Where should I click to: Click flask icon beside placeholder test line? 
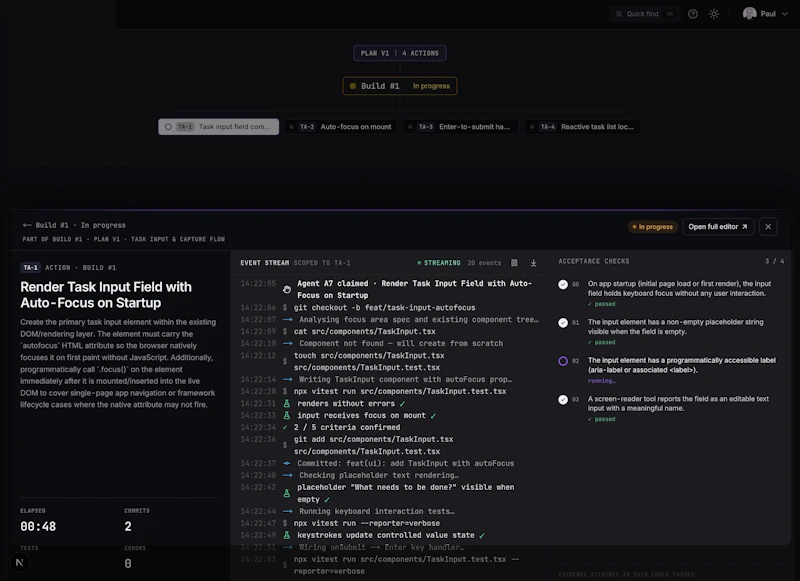click(x=287, y=493)
